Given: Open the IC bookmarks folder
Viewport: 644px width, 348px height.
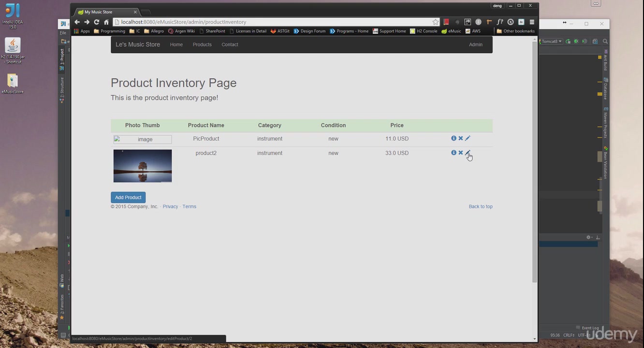Looking at the screenshot, I should point(135,31).
